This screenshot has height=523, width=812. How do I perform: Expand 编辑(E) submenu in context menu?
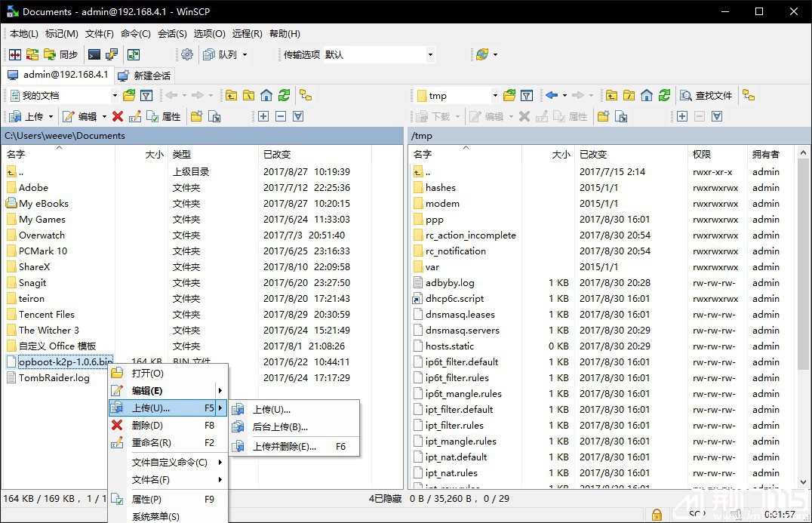click(168, 391)
